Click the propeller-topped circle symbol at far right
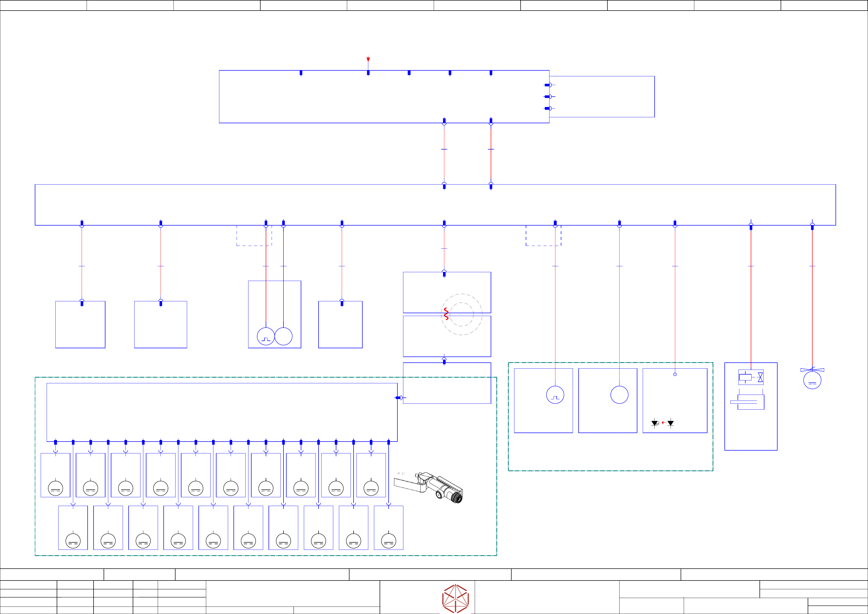Viewport: 868px width, 614px height. (x=812, y=379)
